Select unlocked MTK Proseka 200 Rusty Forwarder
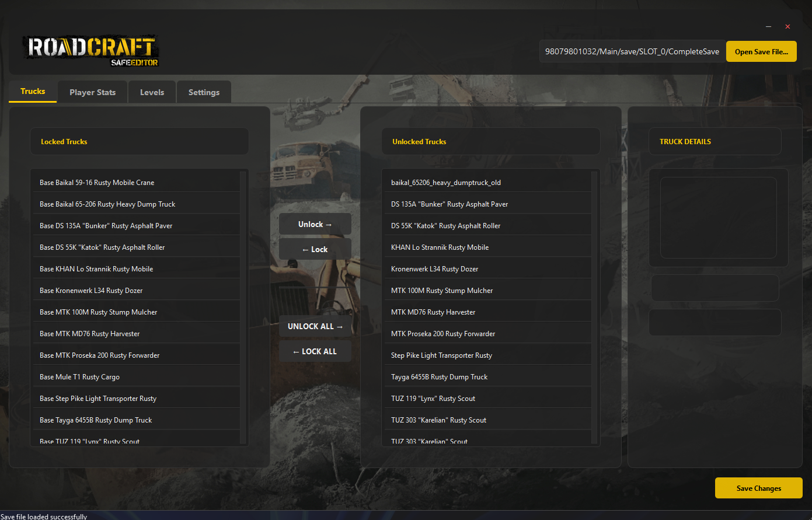Viewport: 812px width, 520px height. [x=488, y=334]
